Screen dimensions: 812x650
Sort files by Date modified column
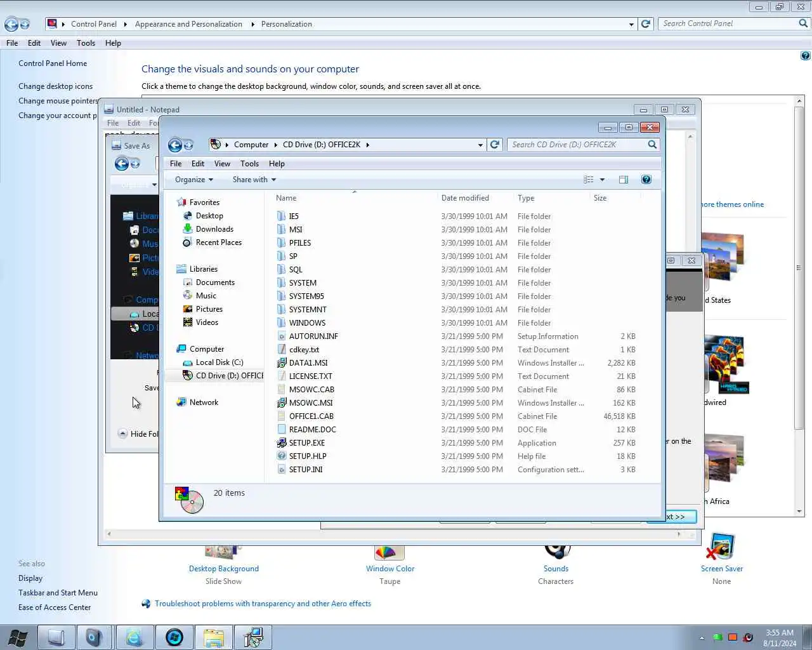click(465, 198)
